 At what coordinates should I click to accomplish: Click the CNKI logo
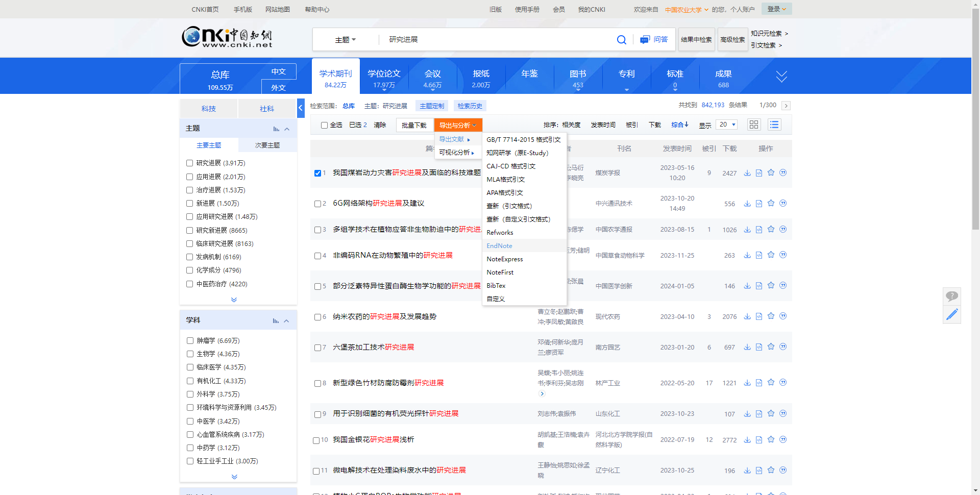coord(227,37)
